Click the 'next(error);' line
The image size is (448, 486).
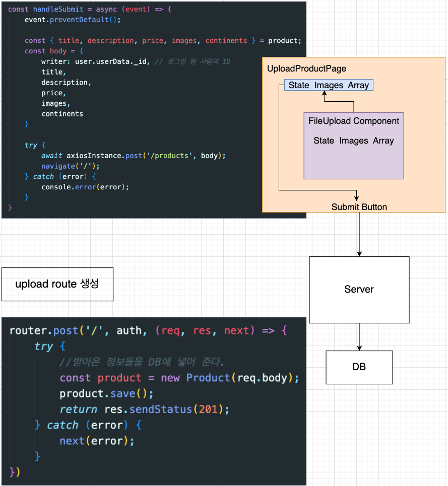tap(97, 441)
